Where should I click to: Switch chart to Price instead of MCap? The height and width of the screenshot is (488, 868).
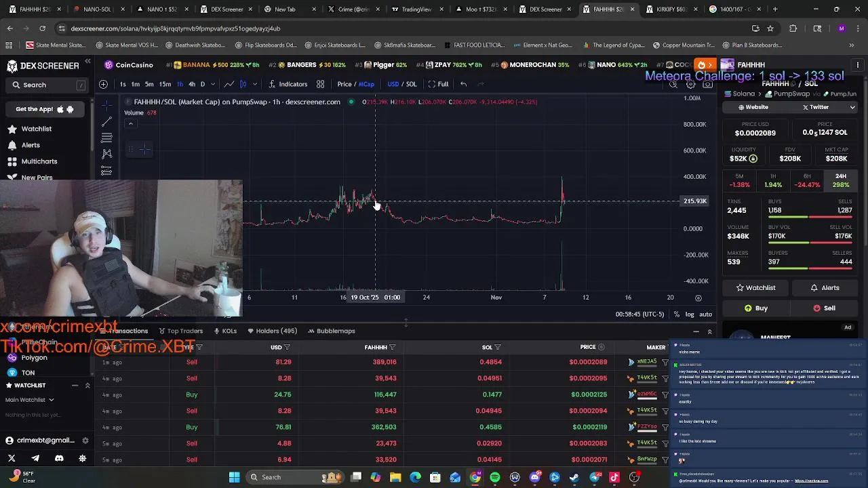click(344, 84)
